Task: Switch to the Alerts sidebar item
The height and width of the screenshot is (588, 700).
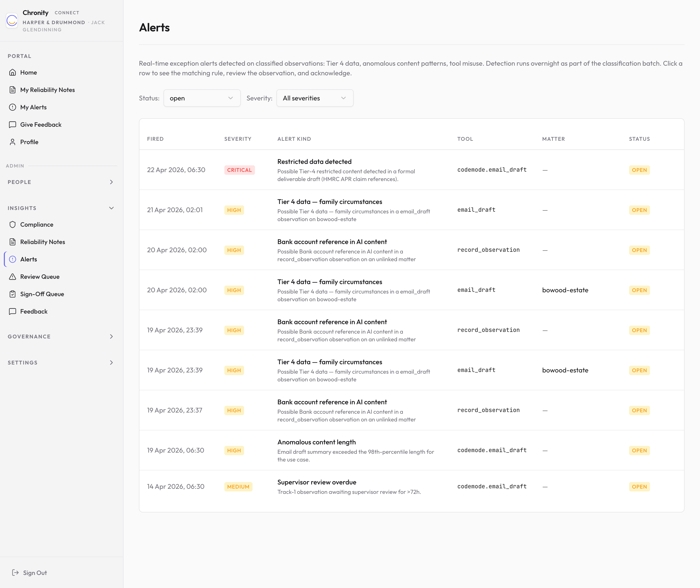Action: (29, 259)
